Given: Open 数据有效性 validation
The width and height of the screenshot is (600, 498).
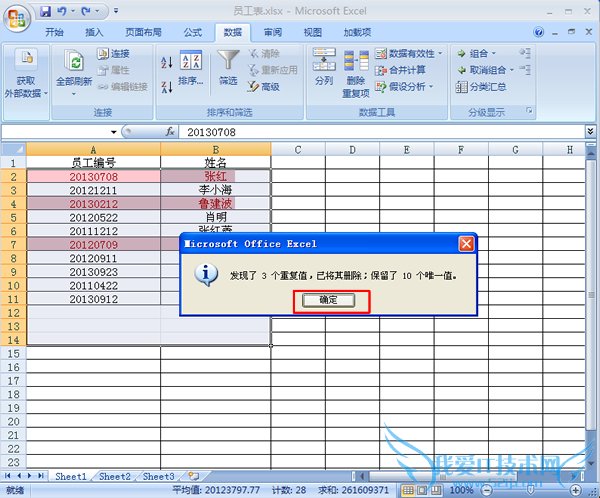Looking at the screenshot, I should coord(406,54).
